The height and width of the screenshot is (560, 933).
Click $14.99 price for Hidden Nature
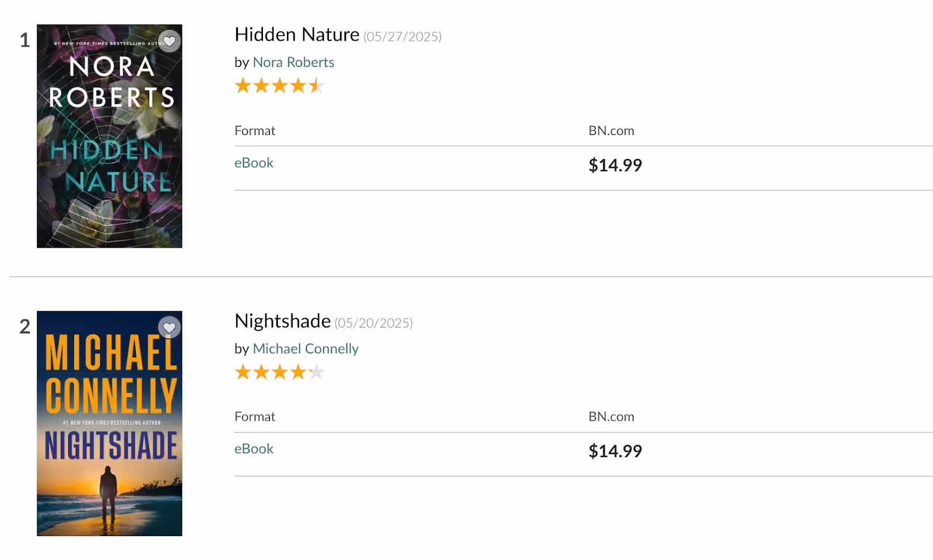(x=615, y=165)
